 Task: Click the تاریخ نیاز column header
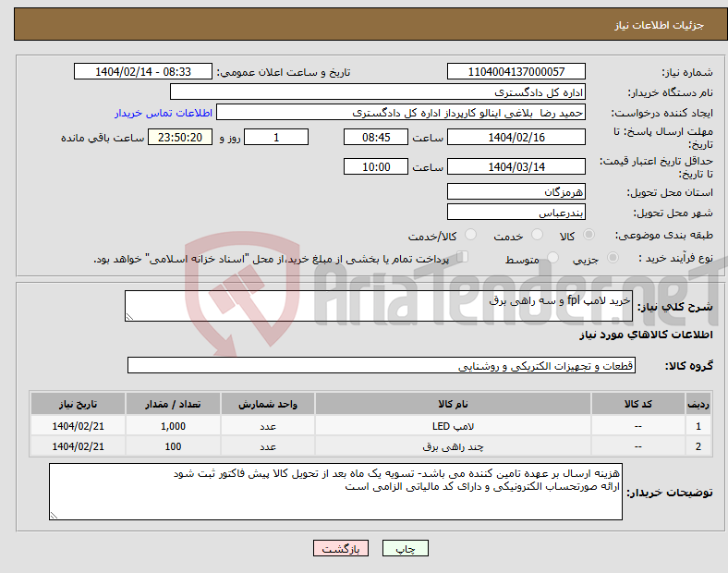[x=78, y=404]
